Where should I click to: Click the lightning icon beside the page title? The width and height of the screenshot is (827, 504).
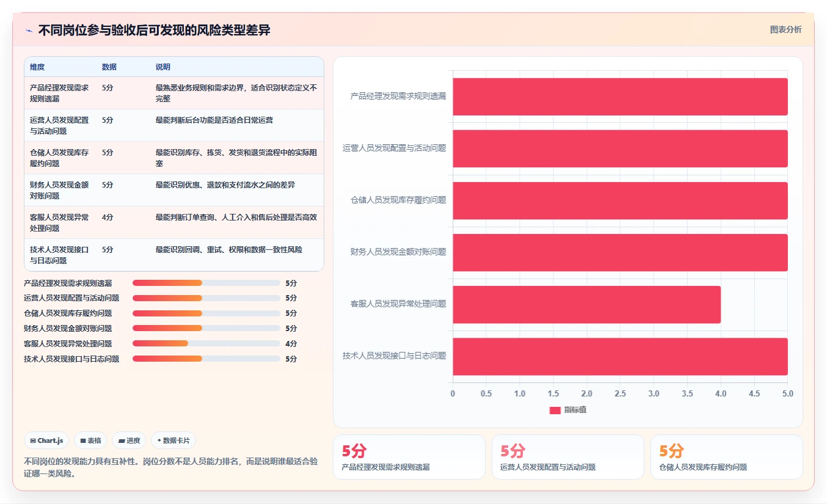click(x=29, y=31)
